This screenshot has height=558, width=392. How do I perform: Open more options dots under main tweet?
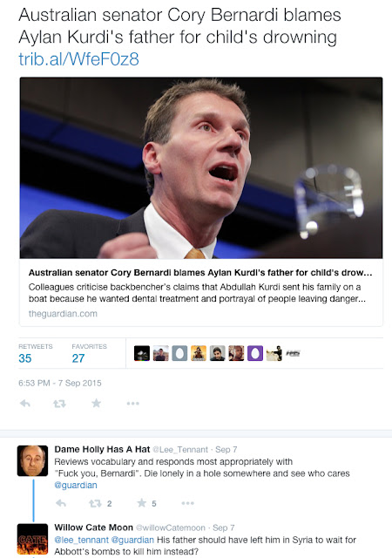click(x=132, y=404)
